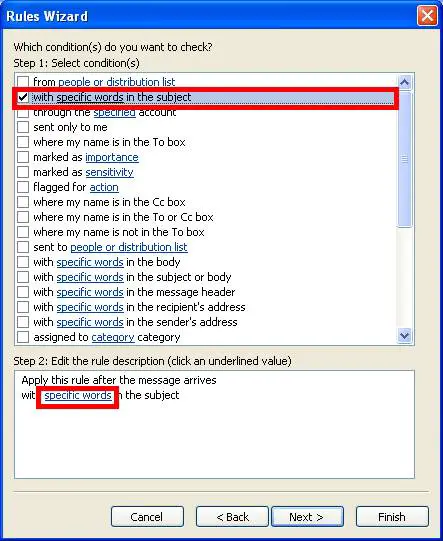Click the conditions list scroll down arrow
Viewport: 443px width, 541px height.
coord(404,336)
